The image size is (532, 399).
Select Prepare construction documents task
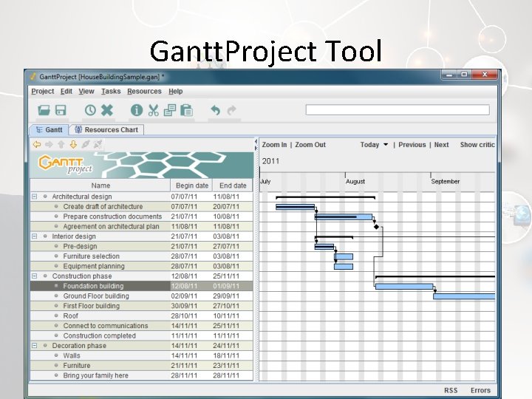pos(141,216)
